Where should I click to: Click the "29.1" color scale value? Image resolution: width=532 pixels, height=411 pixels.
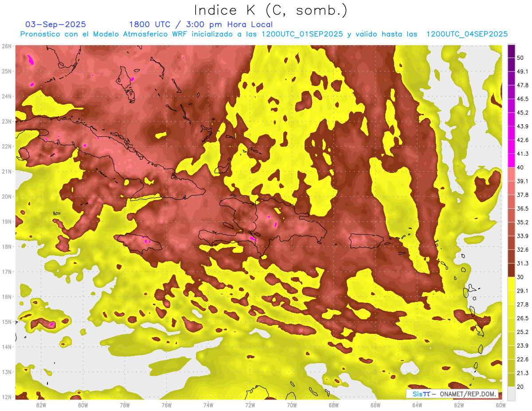pos(523,290)
